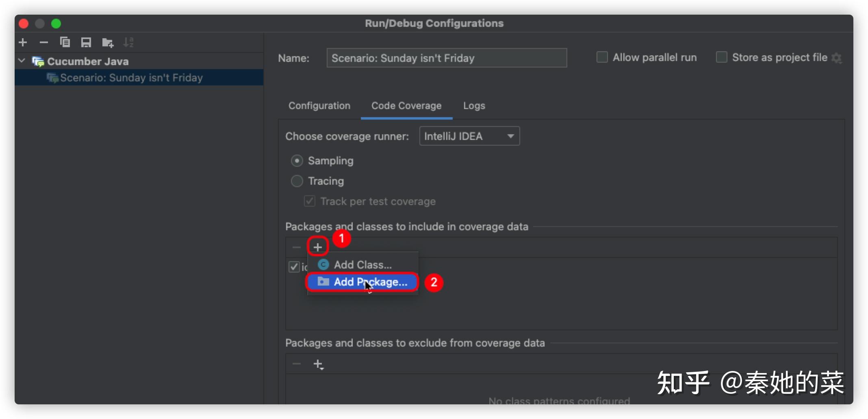Click plus in the exclude coverage list
The height and width of the screenshot is (419, 868).
click(x=319, y=364)
